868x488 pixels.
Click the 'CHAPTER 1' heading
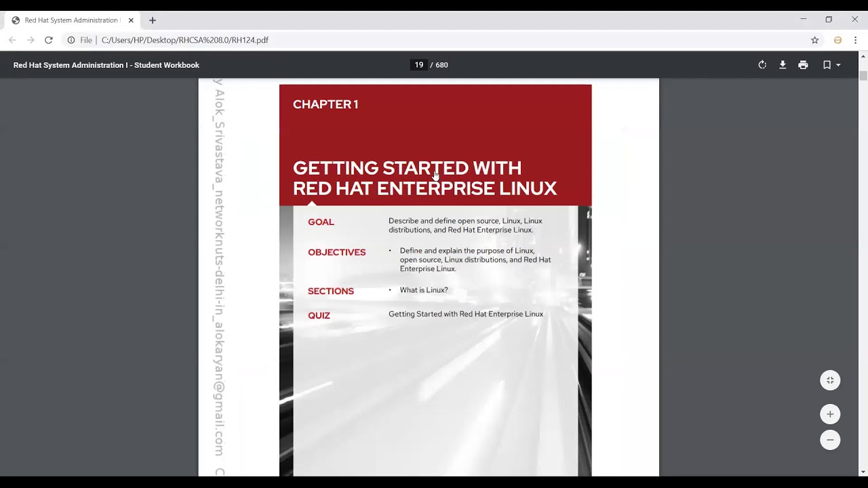pyautogui.click(x=325, y=104)
